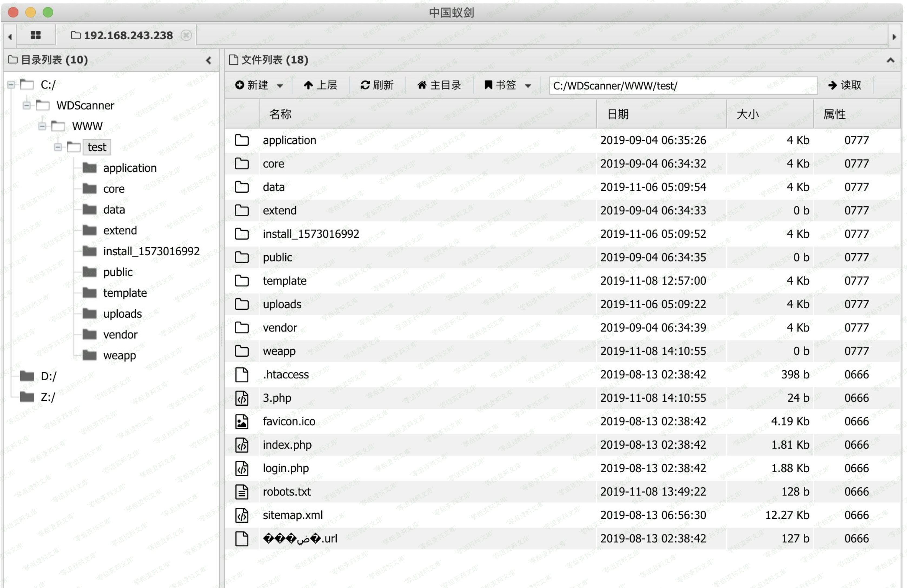Open uploads folder in directory tree
Viewport: 907px width, 588px height.
tap(122, 314)
